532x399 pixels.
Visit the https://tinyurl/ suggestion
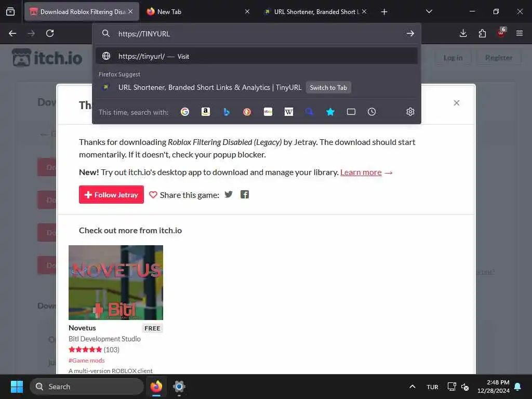click(x=257, y=56)
